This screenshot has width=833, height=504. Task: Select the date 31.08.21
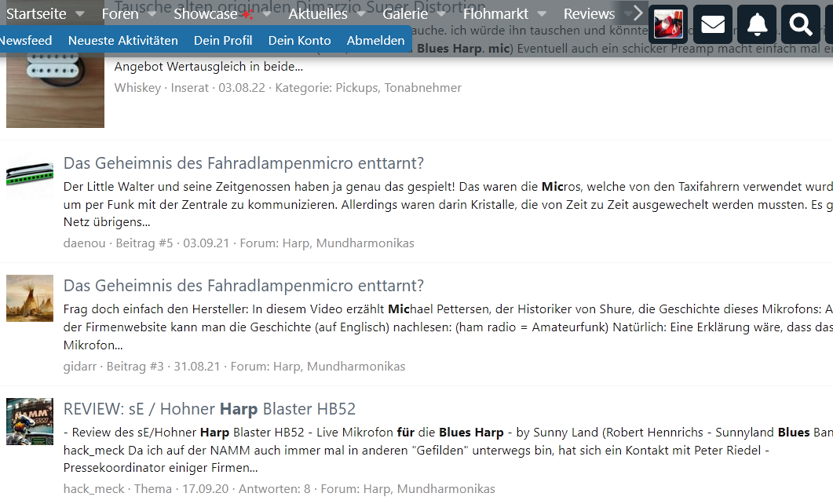(x=196, y=367)
